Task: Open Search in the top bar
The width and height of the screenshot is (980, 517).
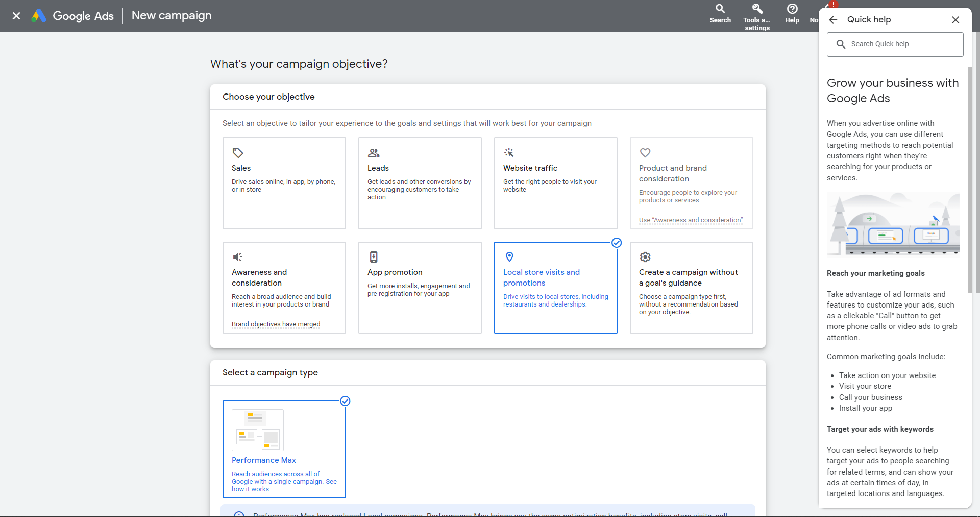Action: (720, 14)
